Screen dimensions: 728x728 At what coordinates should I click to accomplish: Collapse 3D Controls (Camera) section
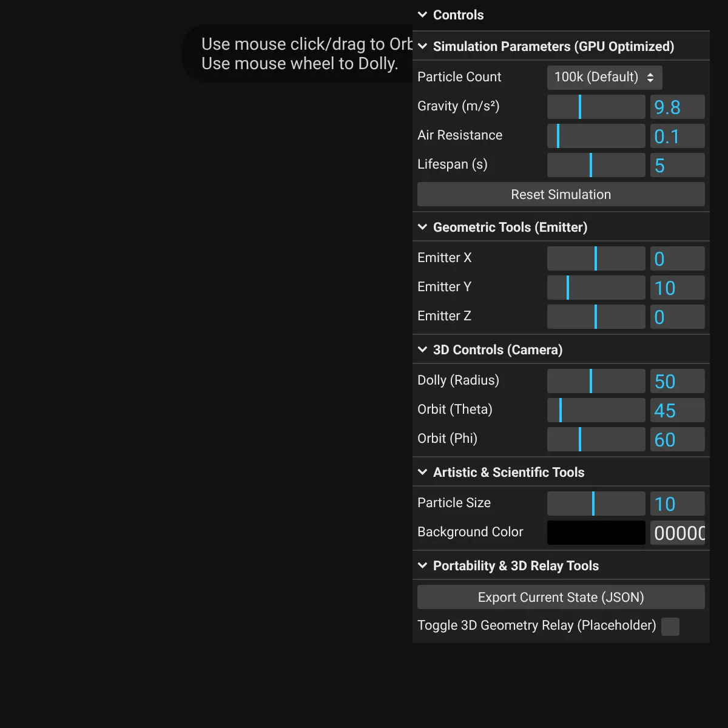[x=423, y=350]
